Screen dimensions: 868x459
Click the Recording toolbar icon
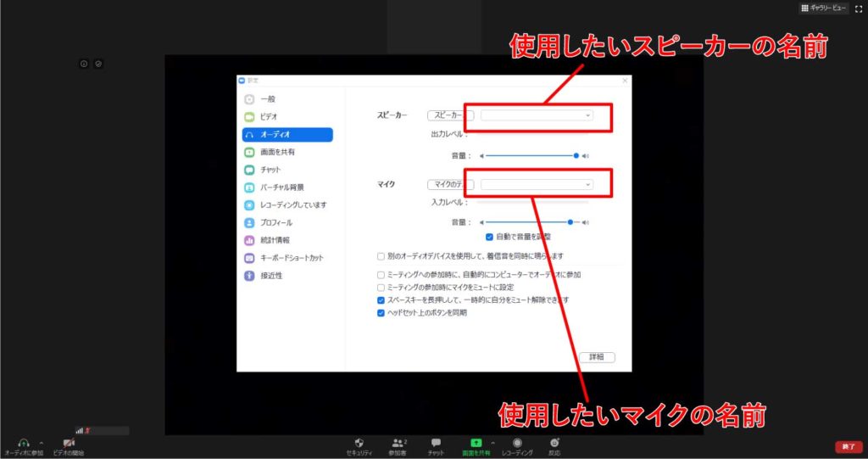pos(517,443)
